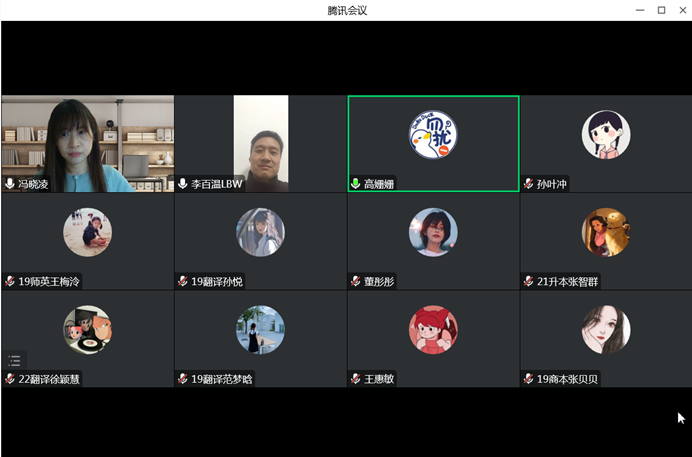Click the 腾讯会议 window title bar
This screenshot has height=457, width=692.
346,10
